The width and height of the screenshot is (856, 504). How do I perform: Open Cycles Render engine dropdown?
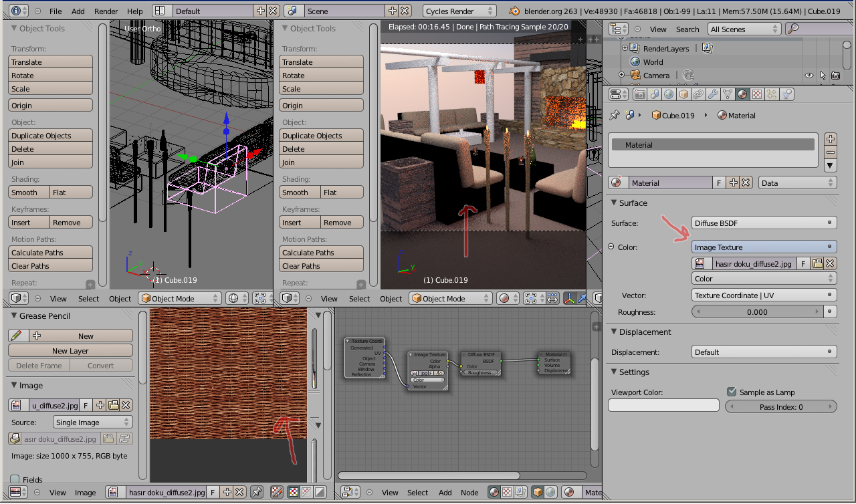[459, 11]
